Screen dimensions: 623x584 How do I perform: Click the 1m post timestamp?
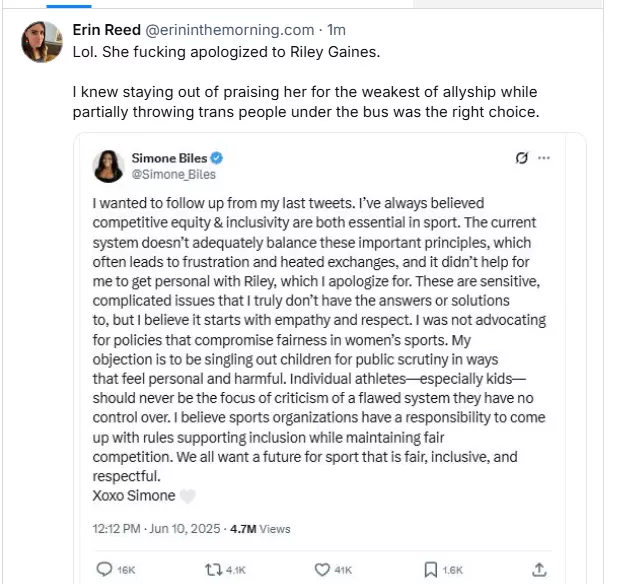pyautogui.click(x=337, y=28)
